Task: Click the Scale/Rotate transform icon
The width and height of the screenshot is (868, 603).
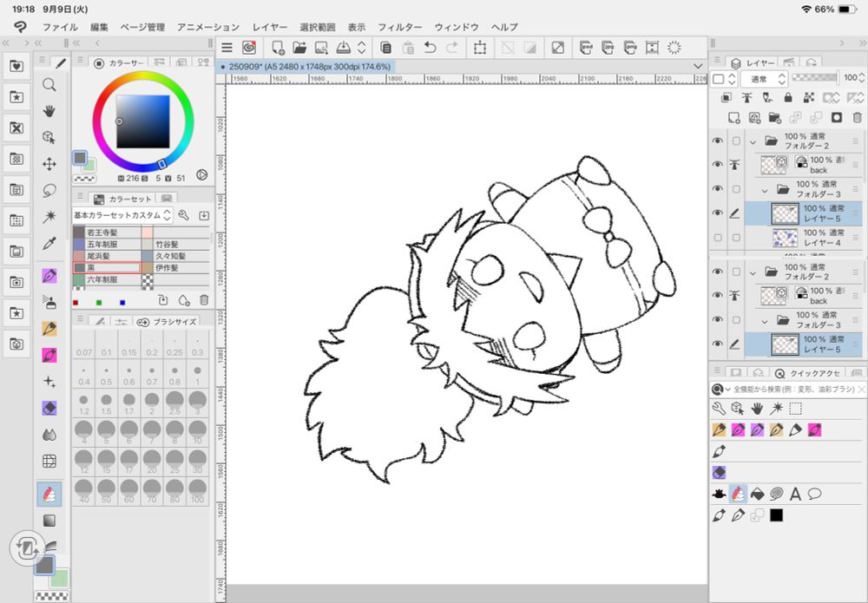Action: pos(480,48)
